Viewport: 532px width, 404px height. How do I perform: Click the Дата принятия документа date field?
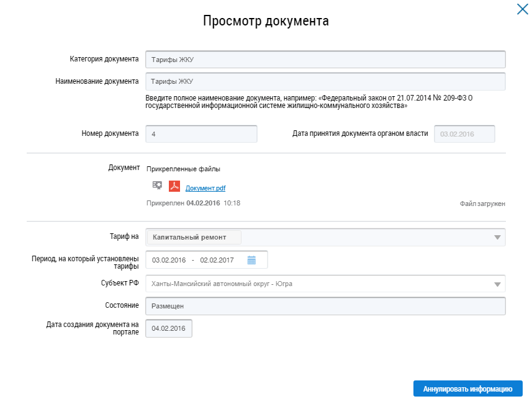(x=464, y=134)
